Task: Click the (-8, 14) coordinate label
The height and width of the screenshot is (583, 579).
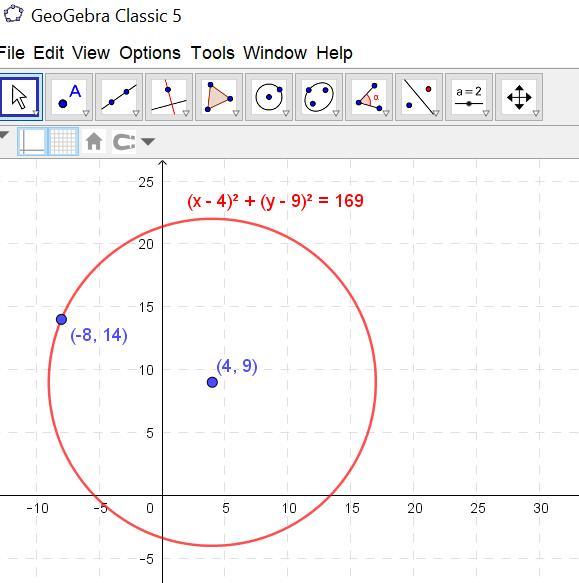Action: (x=99, y=335)
